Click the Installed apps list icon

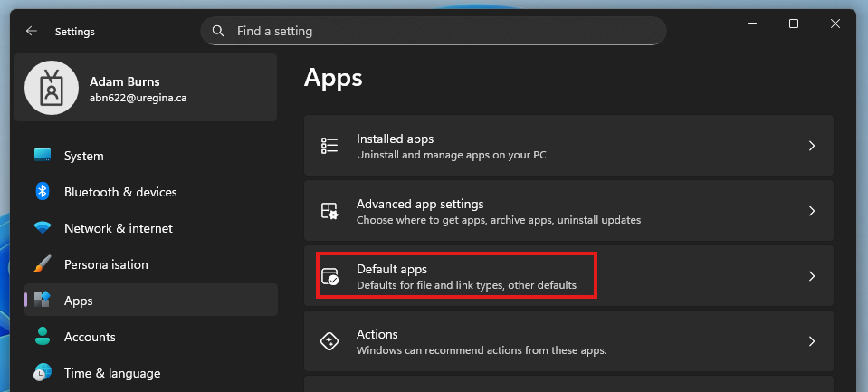coord(329,146)
